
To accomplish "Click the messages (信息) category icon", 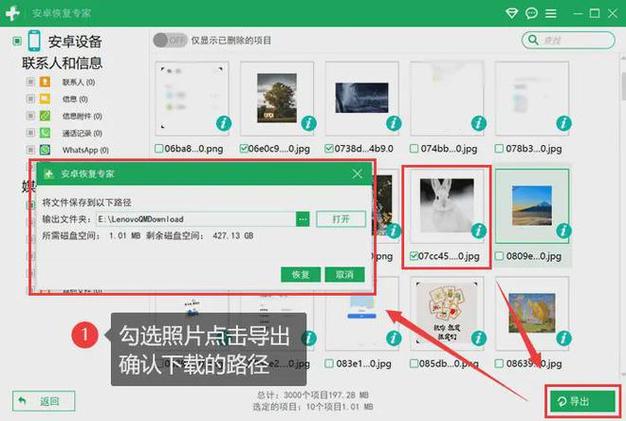I will click(45, 99).
